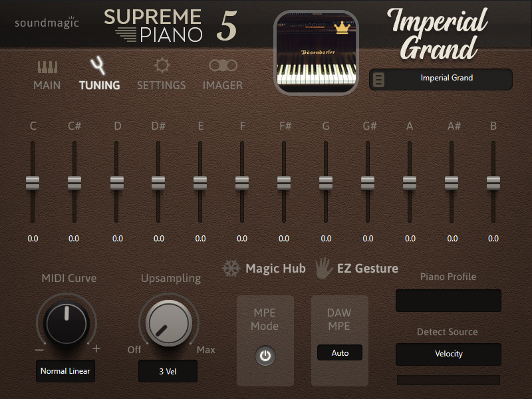
Task: Switch to the SETTINGS tab label
Action: click(162, 85)
